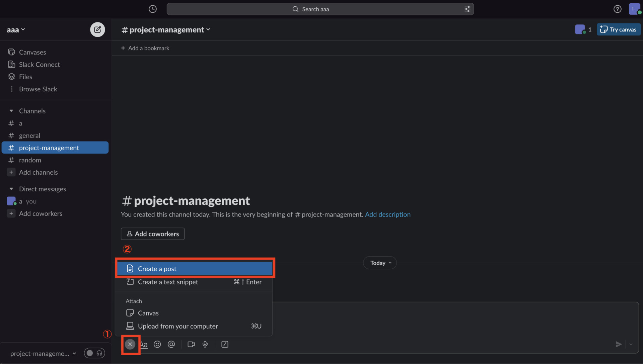Image resolution: width=643 pixels, height=364 pixels.
Task: Open the workspace menu labeled aaa
Action: point(15,29)
